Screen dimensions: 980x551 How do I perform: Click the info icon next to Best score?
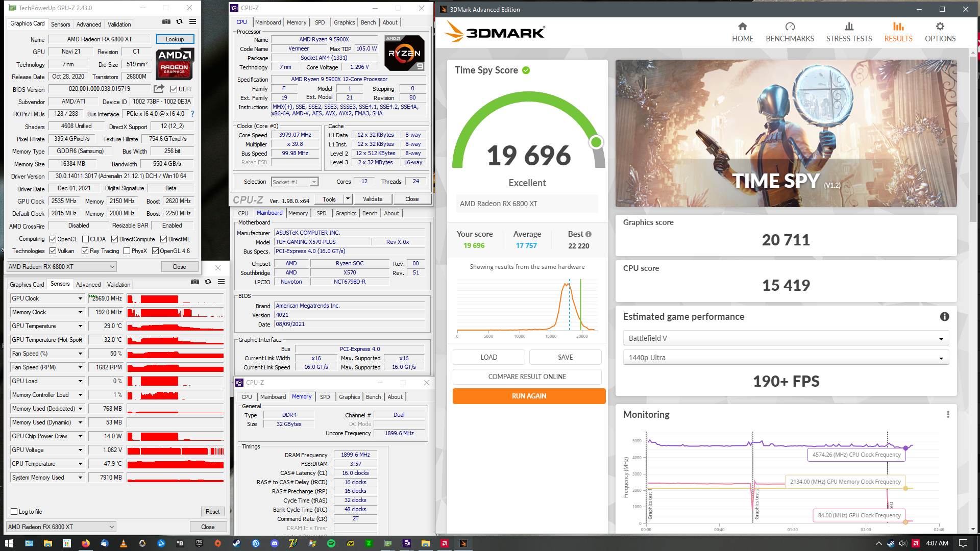pos(589,234)
